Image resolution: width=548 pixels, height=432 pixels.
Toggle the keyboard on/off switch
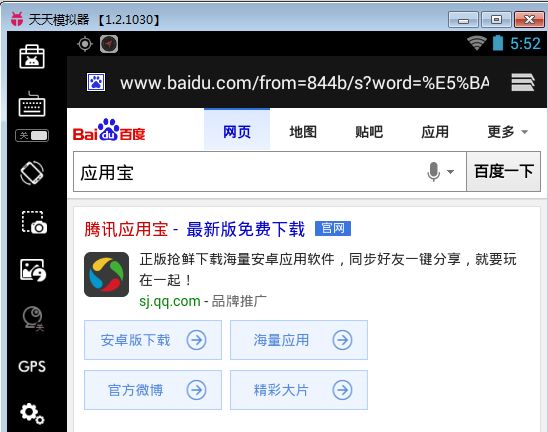pyautogui.click(x=32, y=136)
